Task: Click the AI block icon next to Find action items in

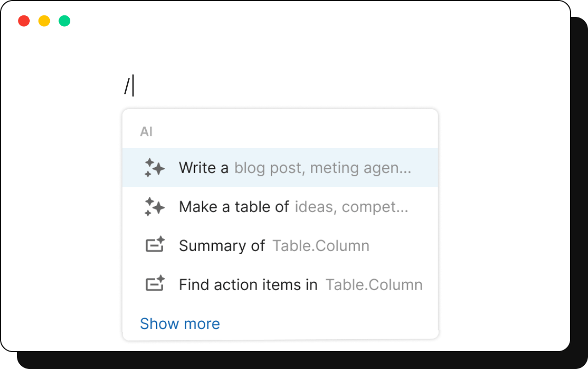Action: pyautogui.click(x=155, y=283)
